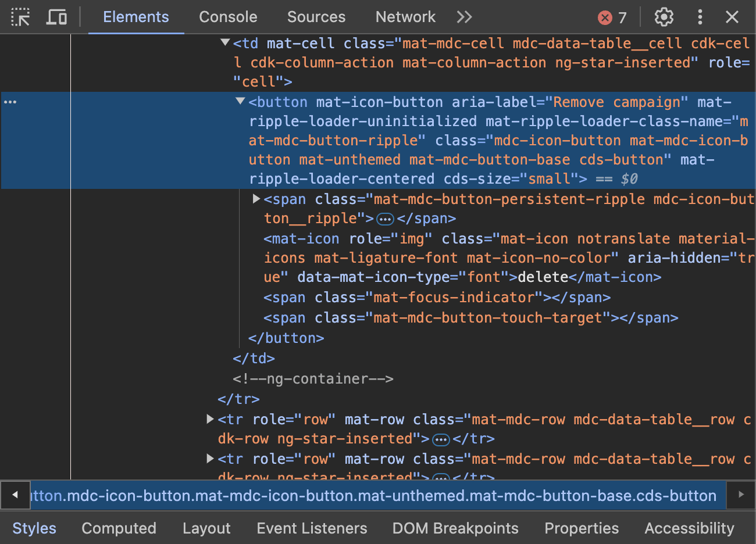Open the three-dot customize menu
Image resolution: width=756 pixels, height=544 pixels.
700,17
